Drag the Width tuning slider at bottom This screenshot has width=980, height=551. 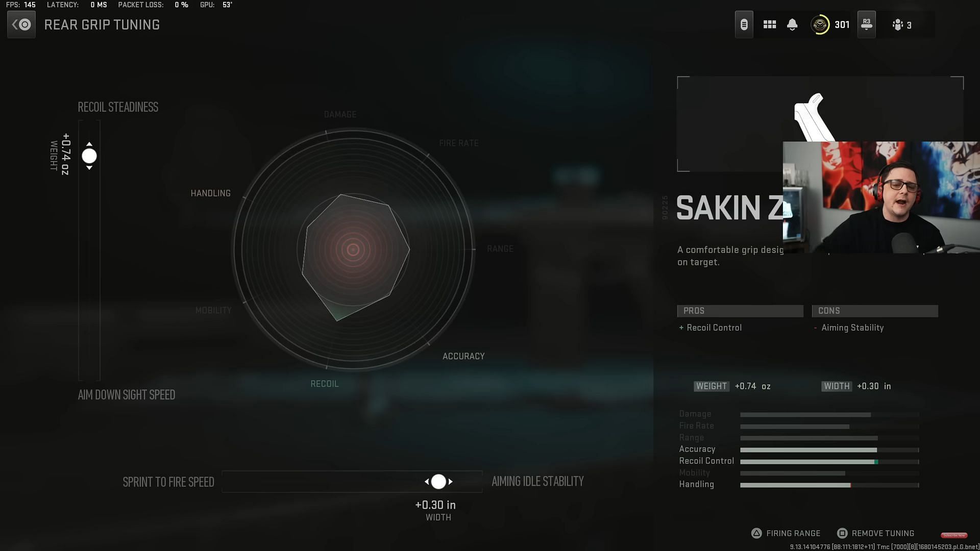point(438,482)
